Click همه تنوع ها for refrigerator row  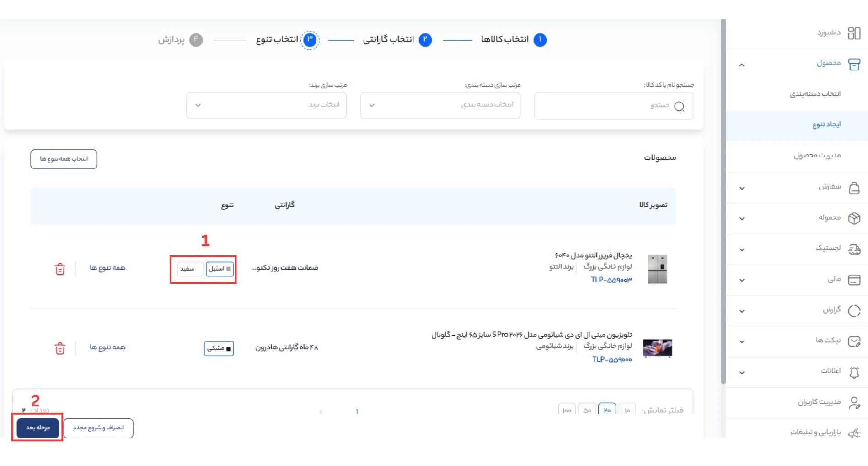(107, 268)
